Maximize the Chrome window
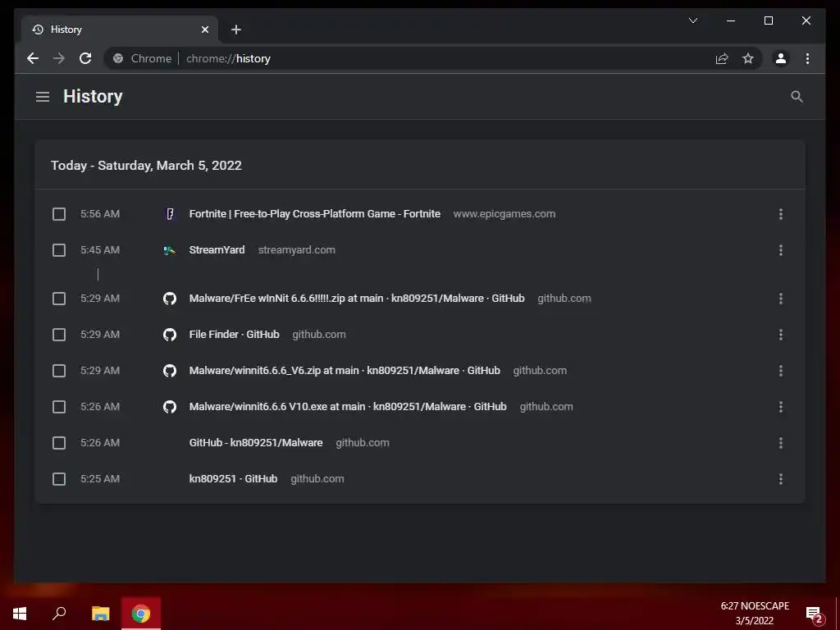Viewport: 840px width, 630px height. [x=768, y=21]
